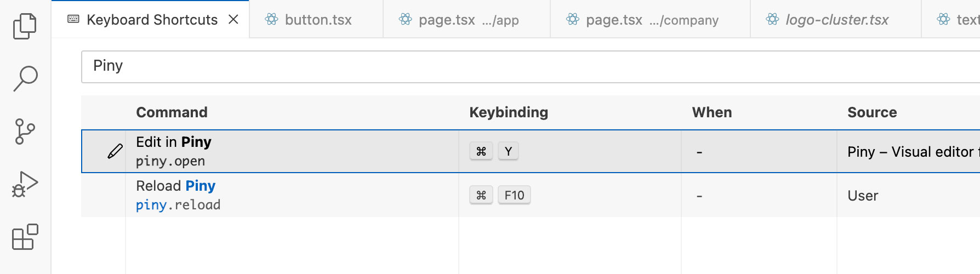Viewport: 980px width, 274px height.
Task: Open the Run and Debug view
Action: 25,184
